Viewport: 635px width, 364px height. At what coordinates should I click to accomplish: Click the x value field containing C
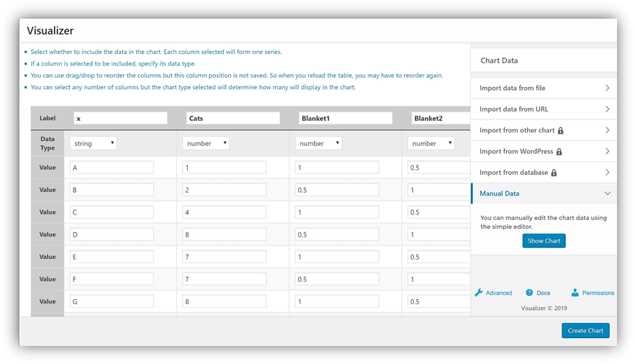tap(112, 212)
